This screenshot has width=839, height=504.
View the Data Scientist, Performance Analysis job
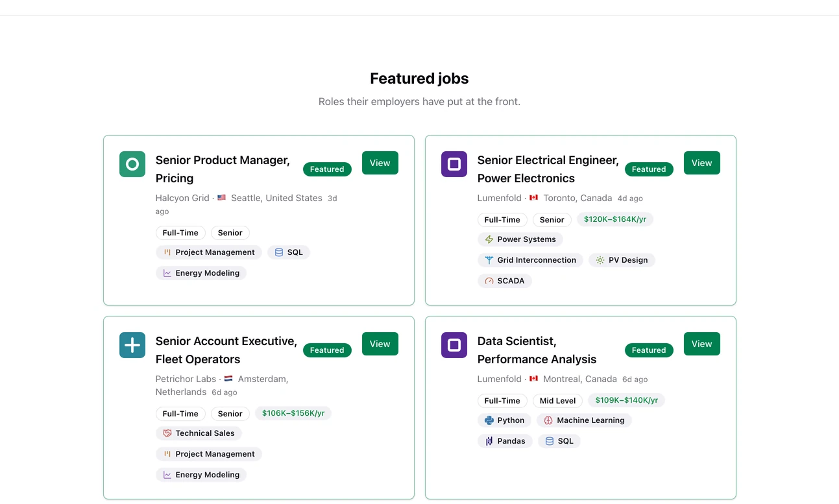[x=702, y=344]
